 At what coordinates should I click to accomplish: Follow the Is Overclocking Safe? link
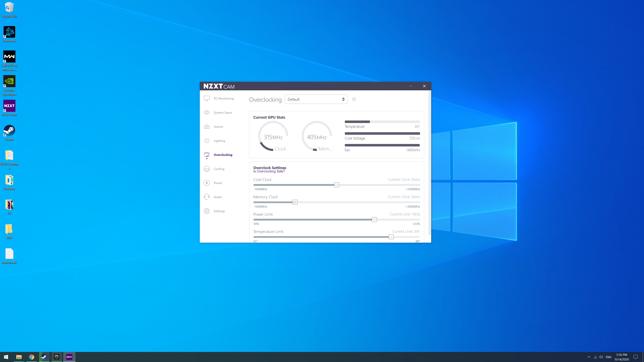pos(269,171)
